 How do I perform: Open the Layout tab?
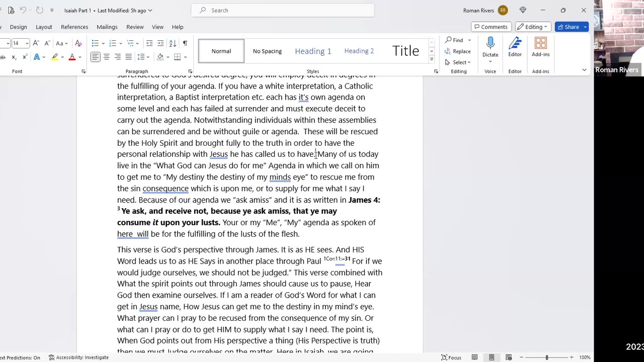[44, 27]
